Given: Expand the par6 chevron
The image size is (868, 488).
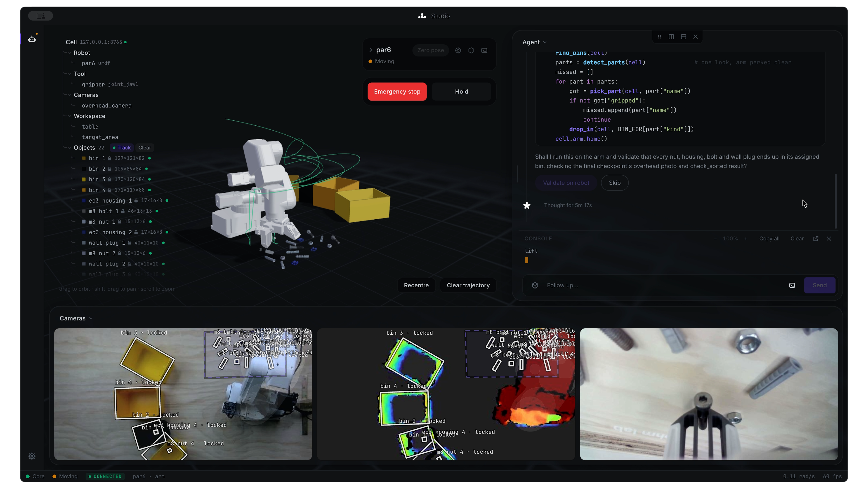Looking at the screenshot, I should pos(371,50).
